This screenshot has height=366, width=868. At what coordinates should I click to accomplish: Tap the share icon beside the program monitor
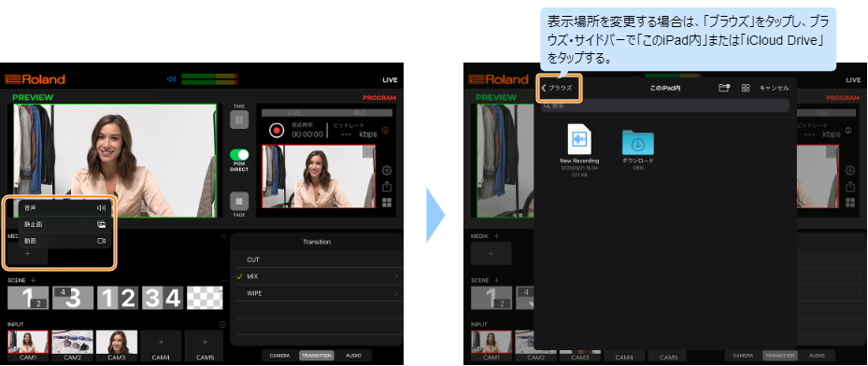387,187
